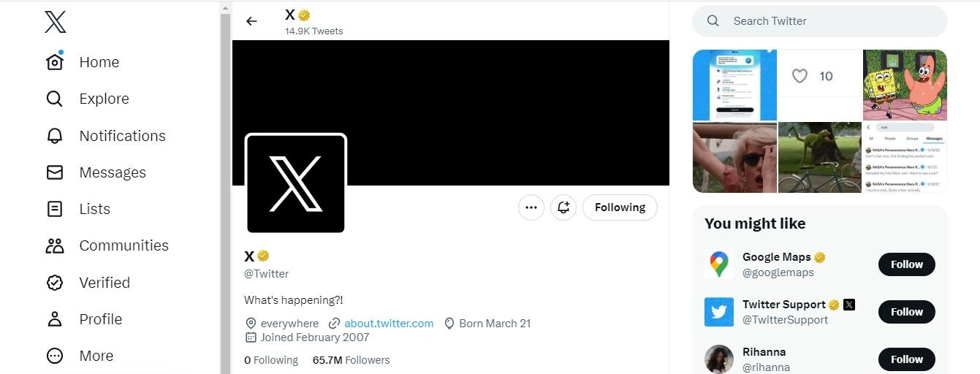Turn on post notifications bell for X
This screenshot has width=980, height=374.
point(563,207)
